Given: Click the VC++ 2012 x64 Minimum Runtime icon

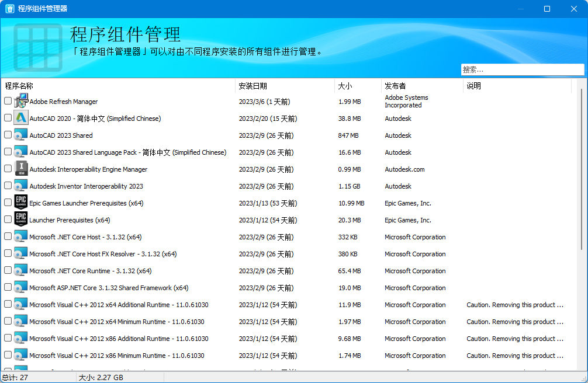Looking at the screenshot, I should 21,321.
